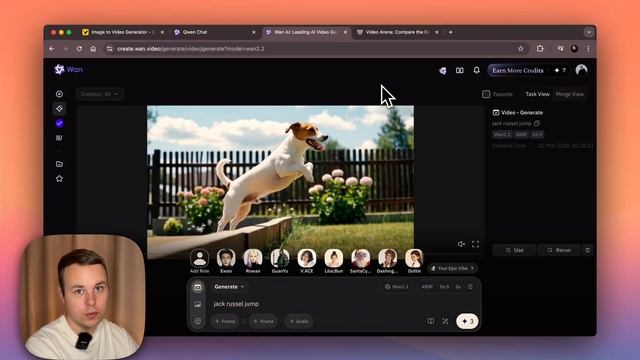640x360 pixels.
Task: Select the Rowan character
Action: coord(253,261)
